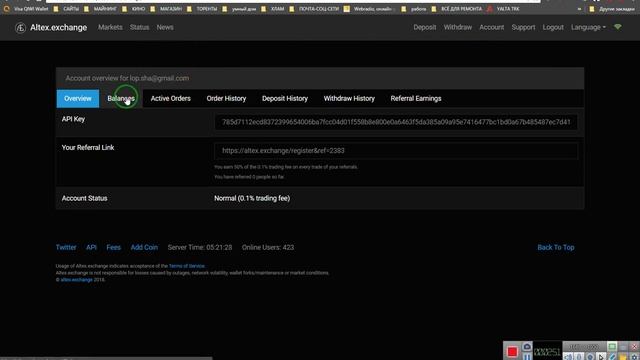The height and width of the screenshot is (360, 640).
Task: Open the Другие закладки bookmarks folder
Action: point(612,9)
